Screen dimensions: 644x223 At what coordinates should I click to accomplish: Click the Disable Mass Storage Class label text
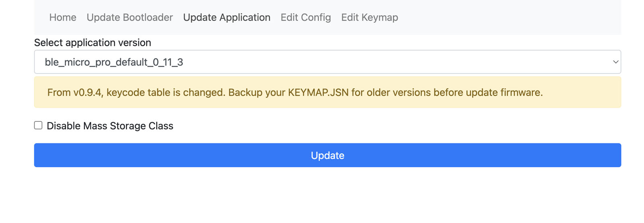[110, 126]
